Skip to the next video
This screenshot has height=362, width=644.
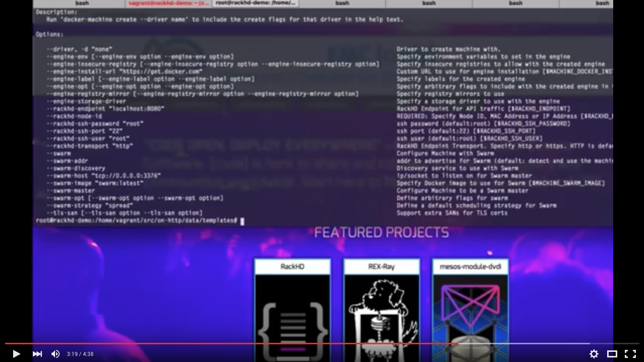37,354
